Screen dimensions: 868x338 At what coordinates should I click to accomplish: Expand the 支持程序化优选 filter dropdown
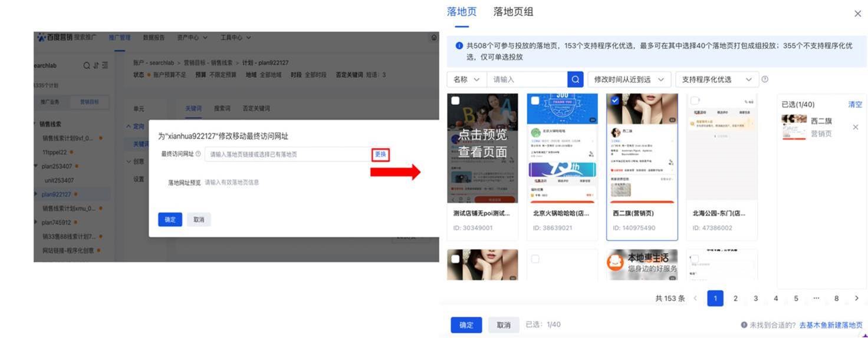(716, 79)
